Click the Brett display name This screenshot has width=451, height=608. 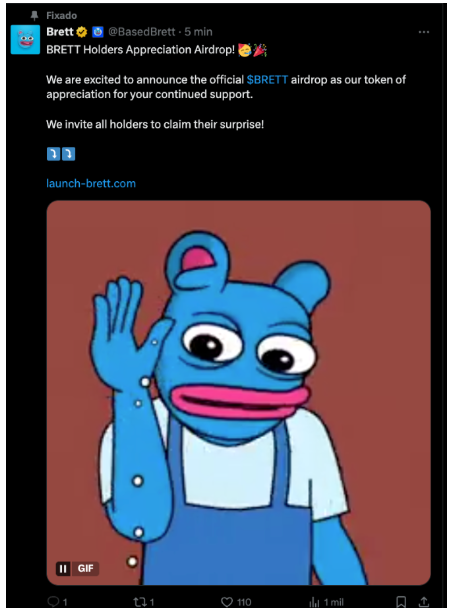pyautogui.click(x=60, y=32)
